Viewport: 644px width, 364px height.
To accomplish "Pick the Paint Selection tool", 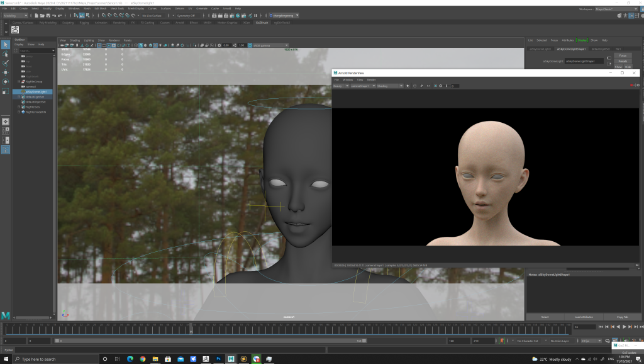I will (x=5, y=63).
